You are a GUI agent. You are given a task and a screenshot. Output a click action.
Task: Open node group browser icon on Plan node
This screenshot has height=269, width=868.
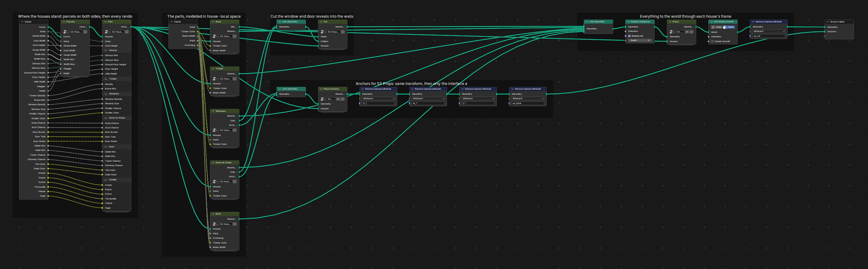tap(108, 32)
